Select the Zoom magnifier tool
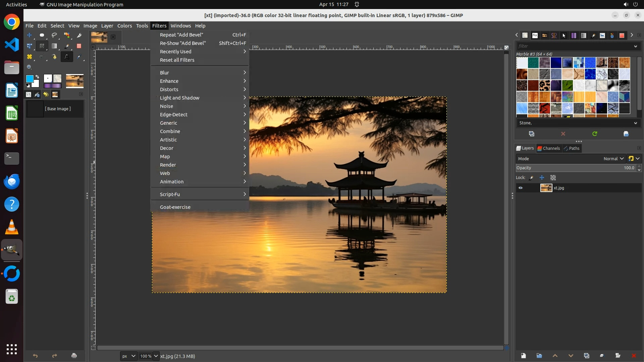 (x=30, y=67)
